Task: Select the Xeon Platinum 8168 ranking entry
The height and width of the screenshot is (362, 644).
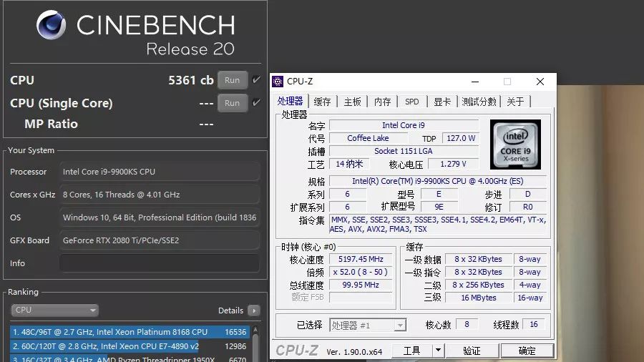Action: 130,332
